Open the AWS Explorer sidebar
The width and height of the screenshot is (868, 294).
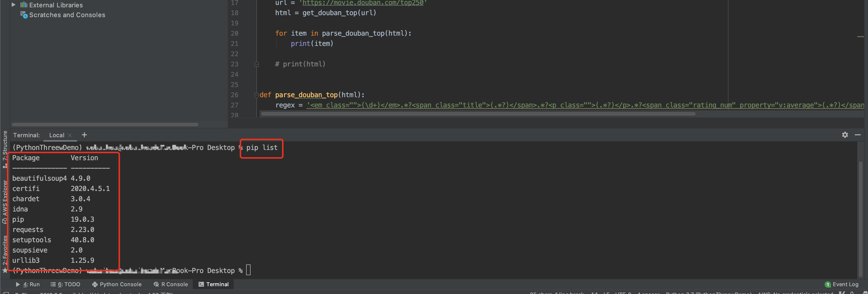(5, 199)
